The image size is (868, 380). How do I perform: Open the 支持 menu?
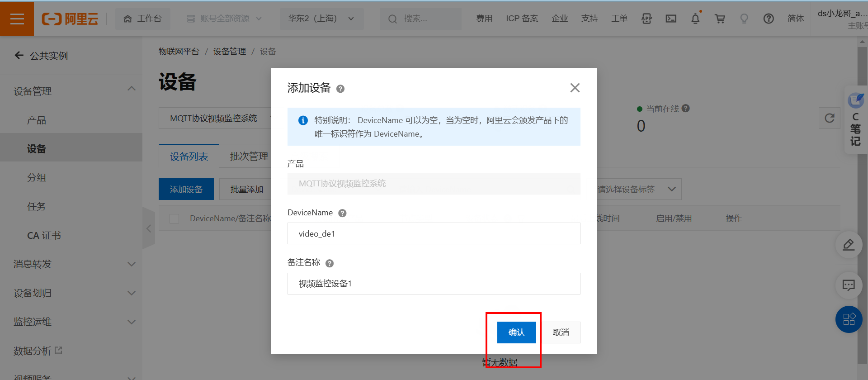590,19
